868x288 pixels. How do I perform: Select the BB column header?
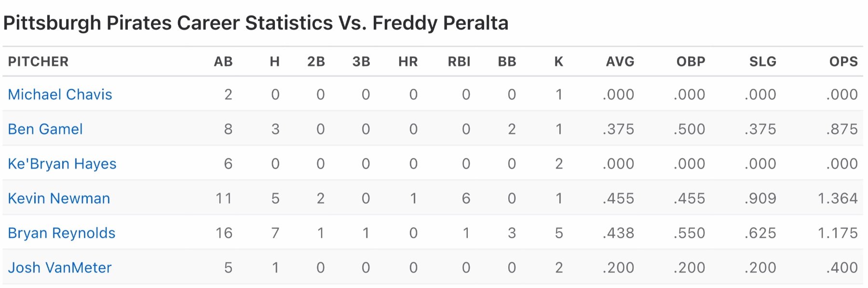(507, 62)
